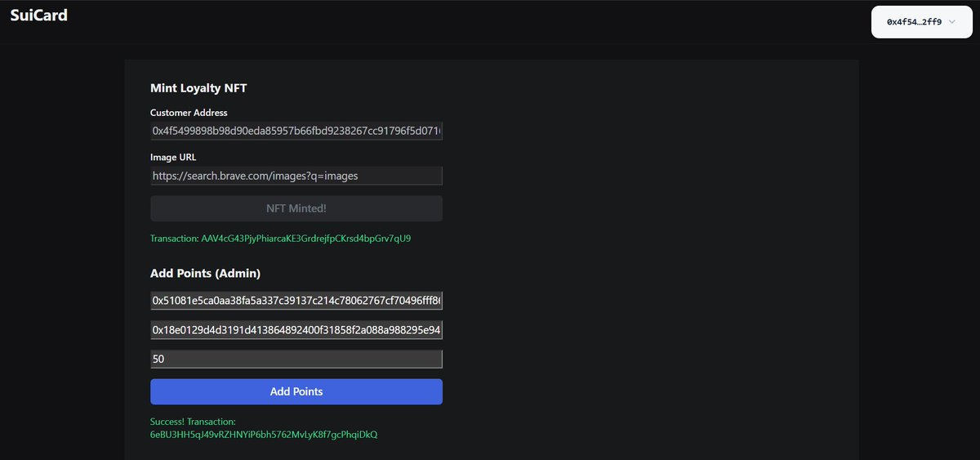Click the Success! Transaction: message
The height and width of the screenshot is (460, 980).
(193, 422)
